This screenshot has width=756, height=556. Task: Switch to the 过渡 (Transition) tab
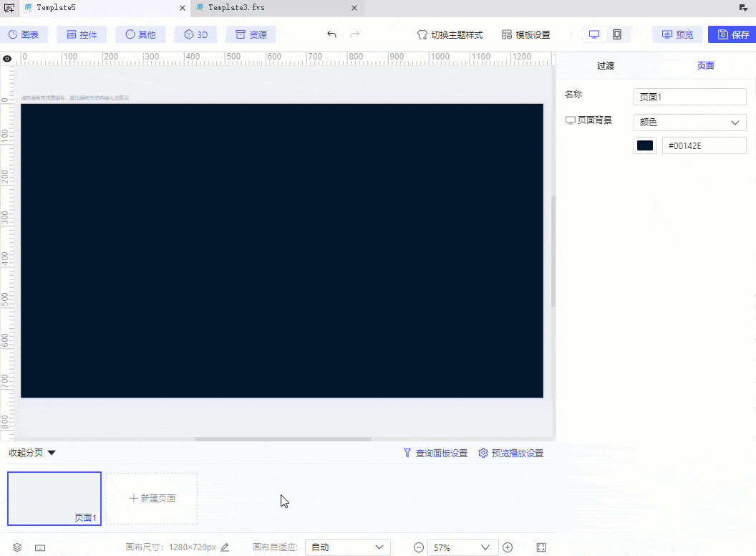605,65
